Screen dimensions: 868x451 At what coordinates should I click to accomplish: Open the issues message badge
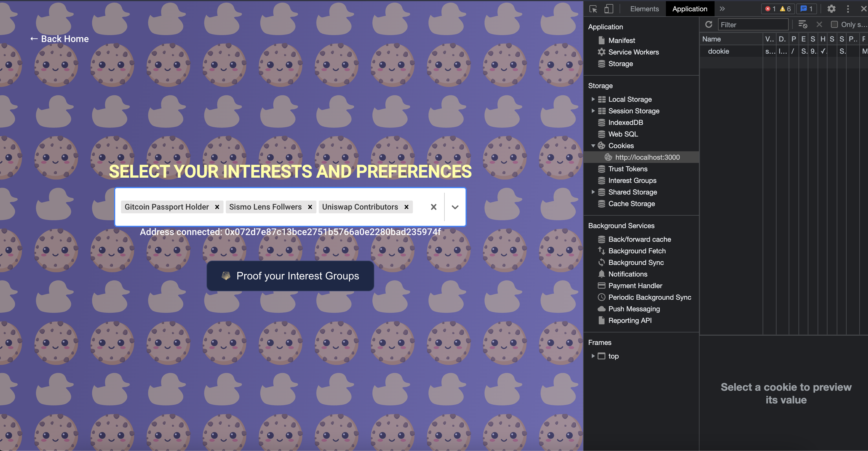click(806, 9)
